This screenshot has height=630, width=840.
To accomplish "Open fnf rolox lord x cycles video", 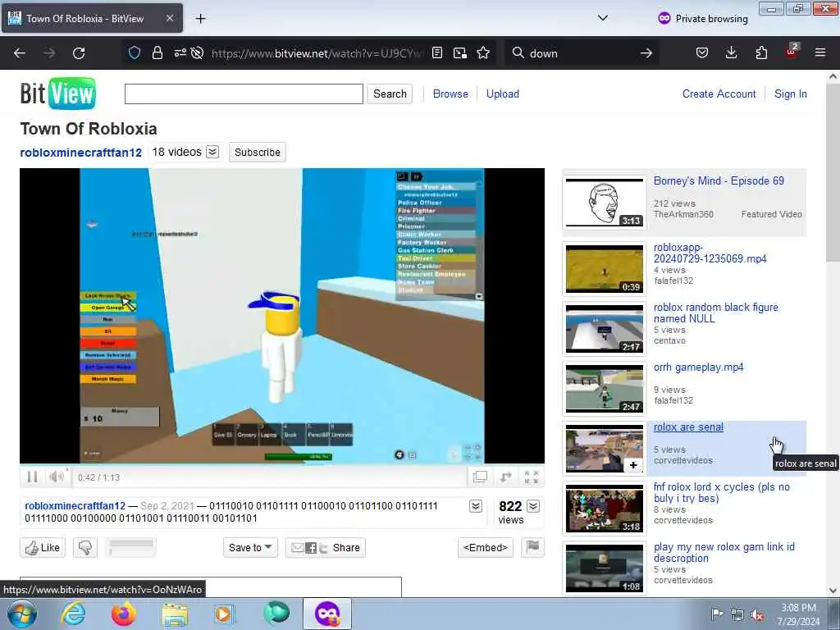I will [x=722, y=492].
